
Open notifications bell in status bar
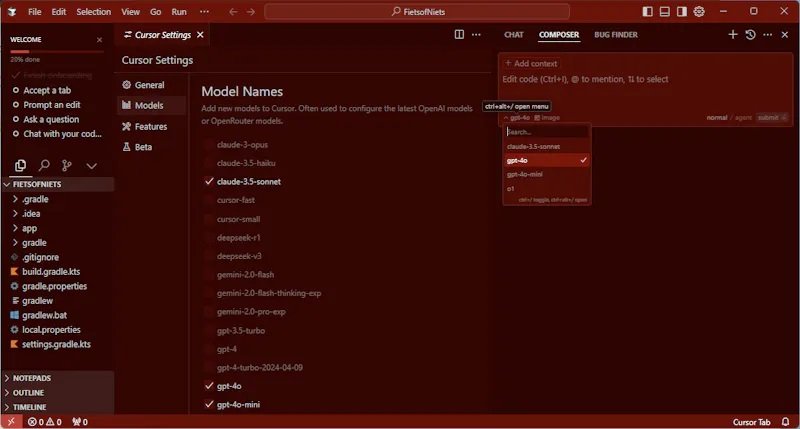pos(785,422)
